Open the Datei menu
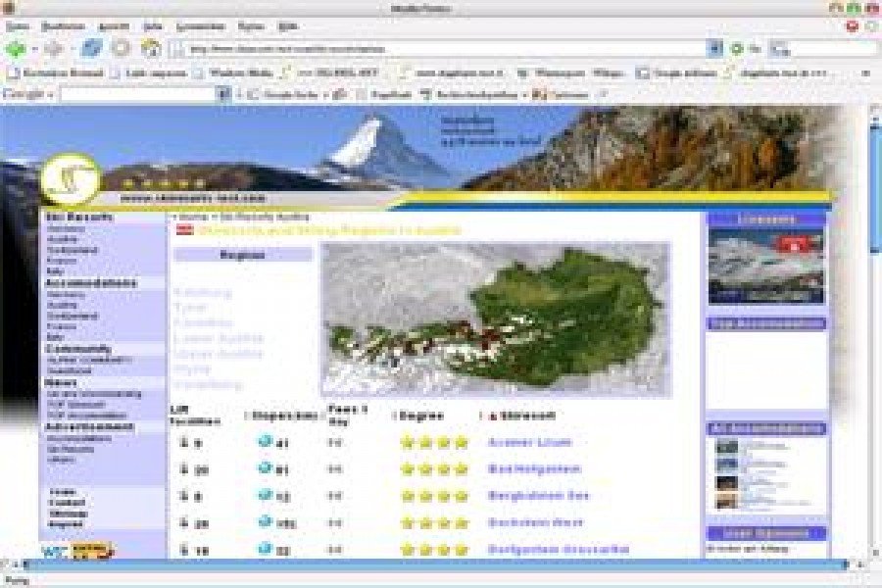Viewport: 882px width, 588px height. [x=18, y=26]
